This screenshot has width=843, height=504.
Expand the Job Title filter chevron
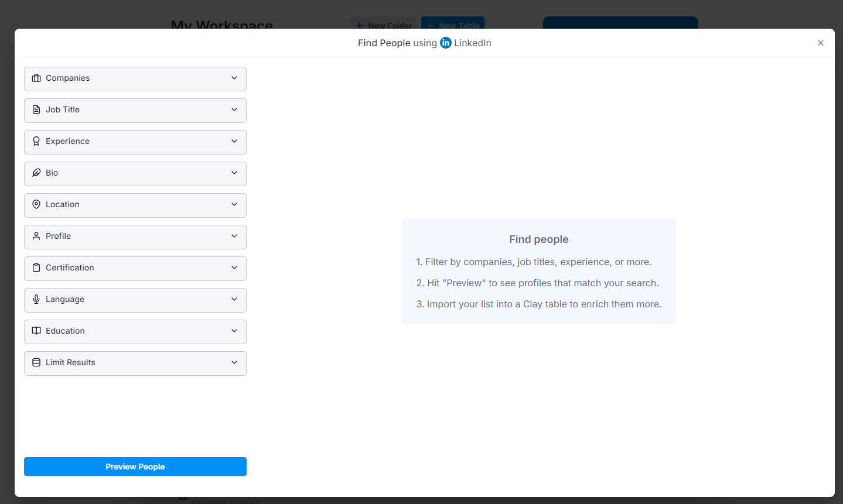[234, 109]
